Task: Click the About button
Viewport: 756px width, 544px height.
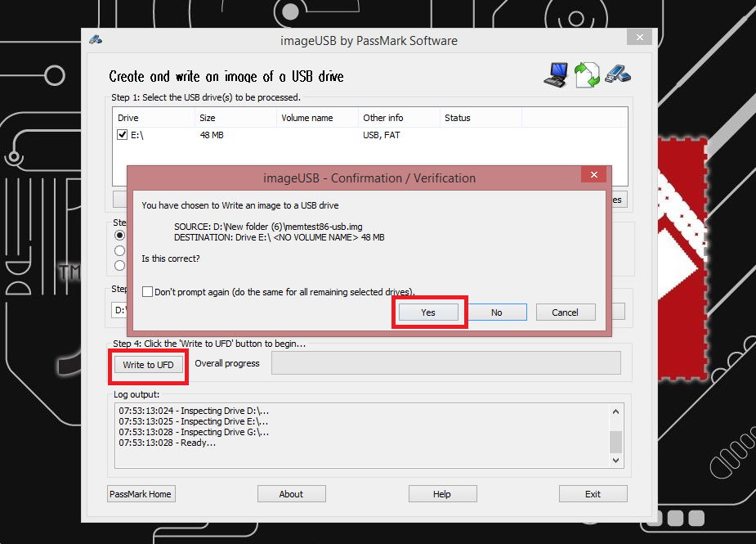Action: pyautogui.click(x=291, y=494)
